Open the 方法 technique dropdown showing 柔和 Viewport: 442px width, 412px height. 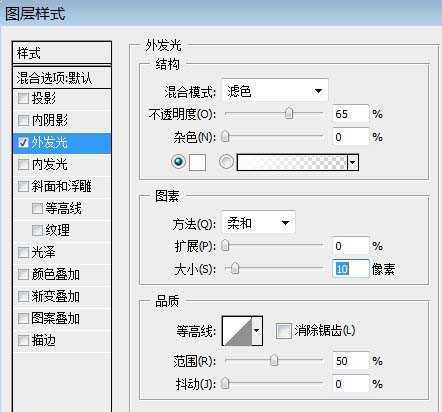click(258, 223)
